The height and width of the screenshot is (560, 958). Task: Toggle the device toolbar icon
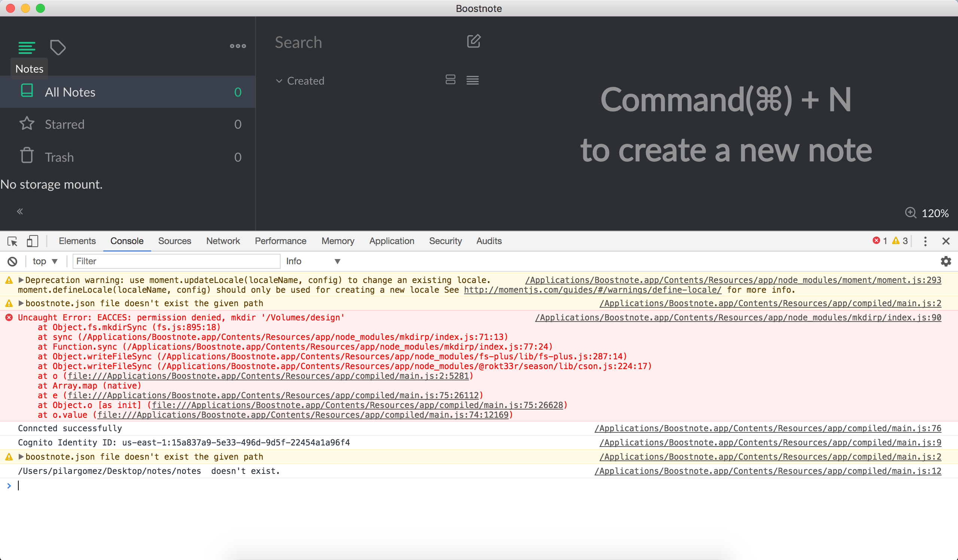(32, 241)
